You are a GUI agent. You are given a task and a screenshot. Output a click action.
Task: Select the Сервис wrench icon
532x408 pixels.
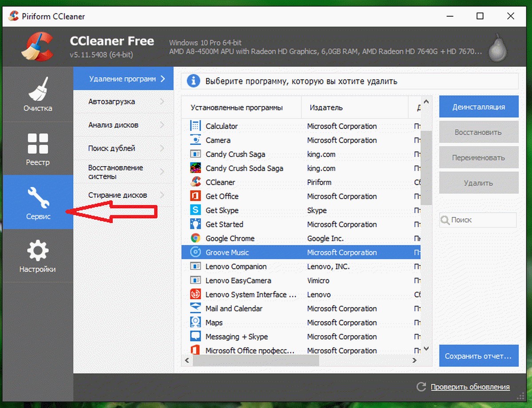tap(38, 197)
